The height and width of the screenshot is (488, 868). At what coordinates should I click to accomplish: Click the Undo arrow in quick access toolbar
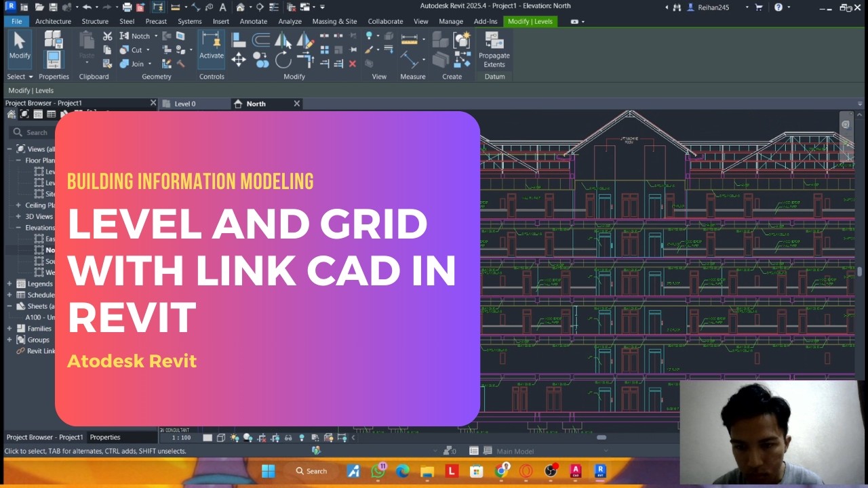click(87, 7)
